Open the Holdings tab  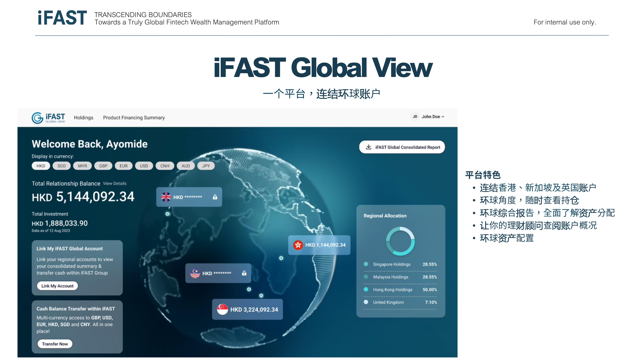click(83, 118)
